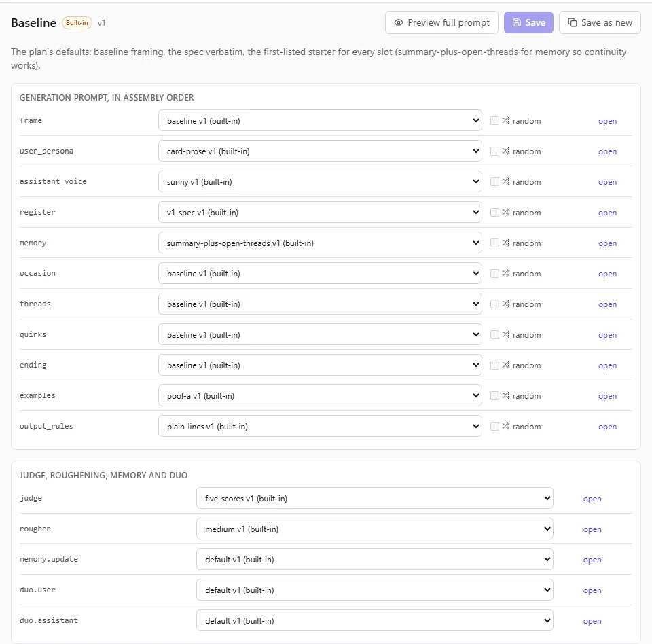Enable random checkbox for threads
This screenshot has height=644, width=652.
pos(494,304)
